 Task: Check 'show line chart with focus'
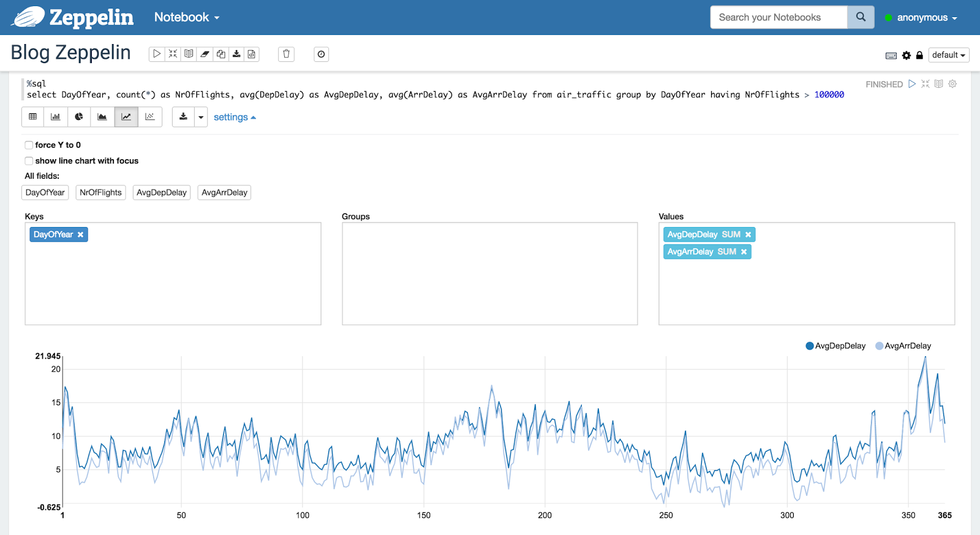click(x=29, y=161)
